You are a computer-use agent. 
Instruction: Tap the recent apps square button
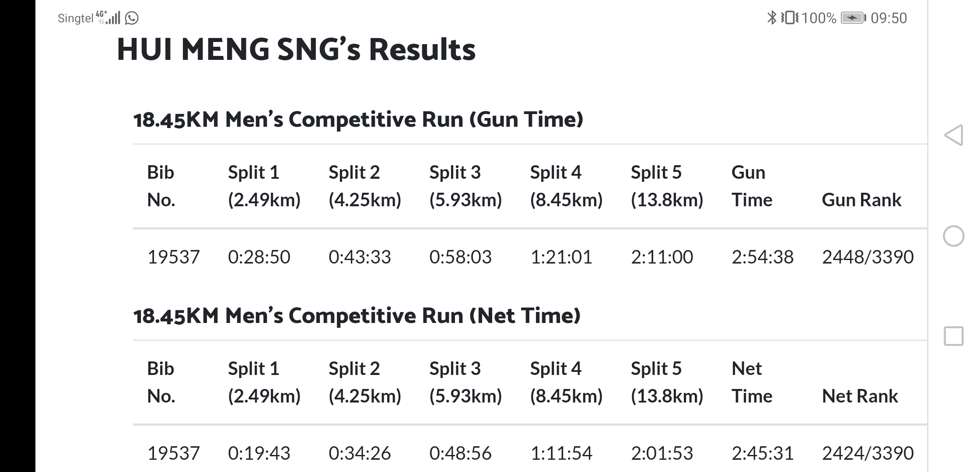[x=954, y=336]
